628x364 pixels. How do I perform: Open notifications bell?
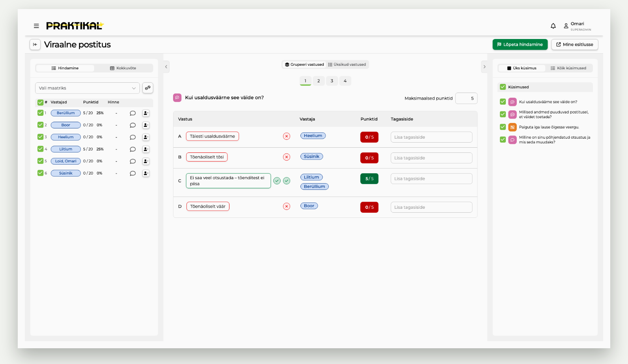click(553, 26)
